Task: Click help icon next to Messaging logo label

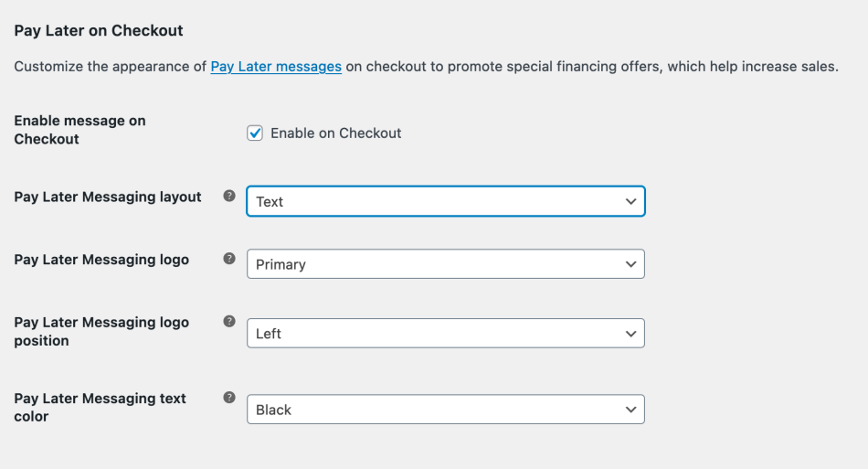Action: click(x=229, y=259)
